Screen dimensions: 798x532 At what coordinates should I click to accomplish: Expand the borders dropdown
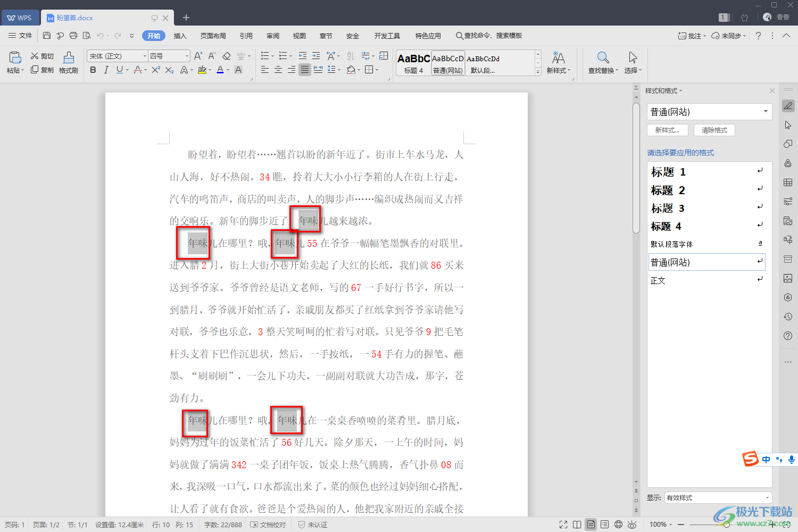click(377, 70)
